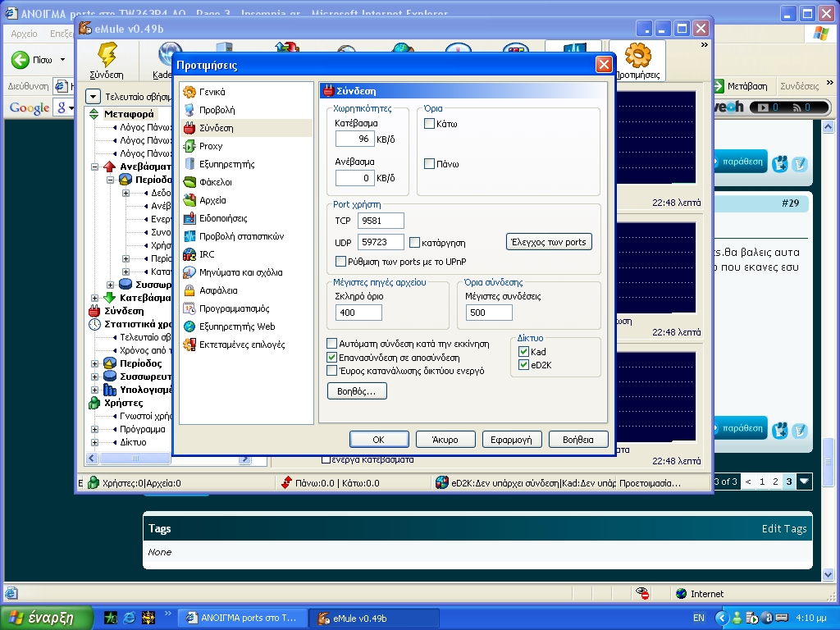Click OK button in Προτιμήσεις dialog

pyautogui.click(x=379, y=440)
